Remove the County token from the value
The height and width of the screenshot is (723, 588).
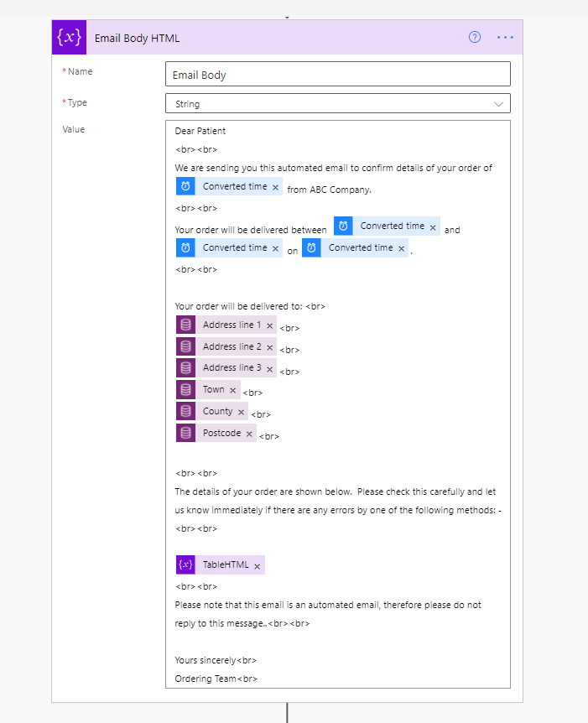pos(242,412)
